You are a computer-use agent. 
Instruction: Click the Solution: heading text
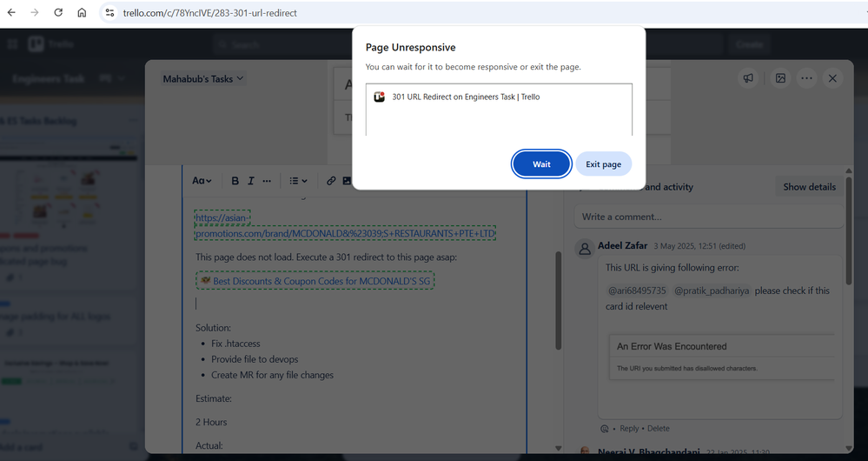click(213, 328)
